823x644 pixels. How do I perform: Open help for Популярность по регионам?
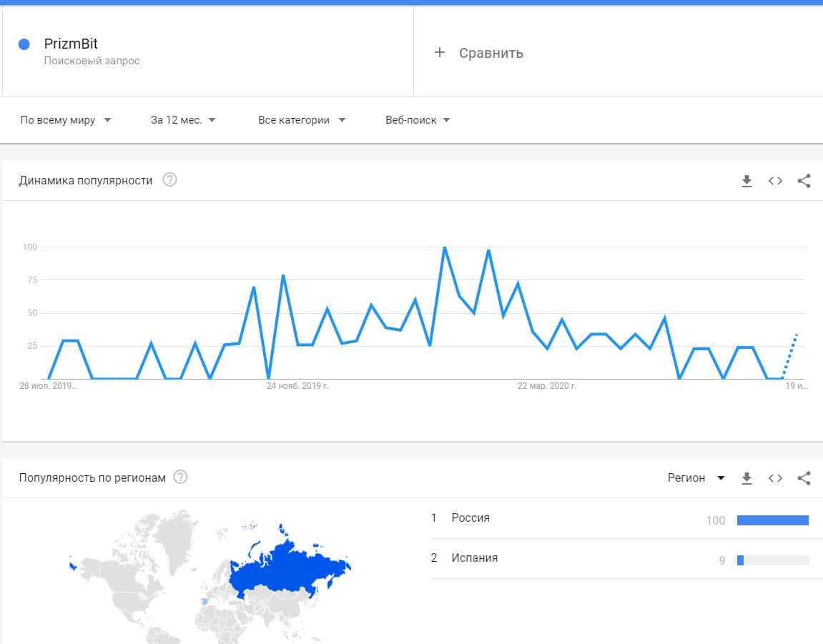(x=181, y=477)
